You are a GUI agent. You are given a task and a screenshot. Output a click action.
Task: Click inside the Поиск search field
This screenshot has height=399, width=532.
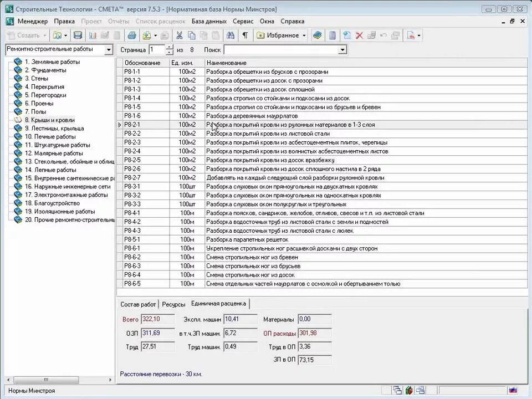tap(282, 50)
